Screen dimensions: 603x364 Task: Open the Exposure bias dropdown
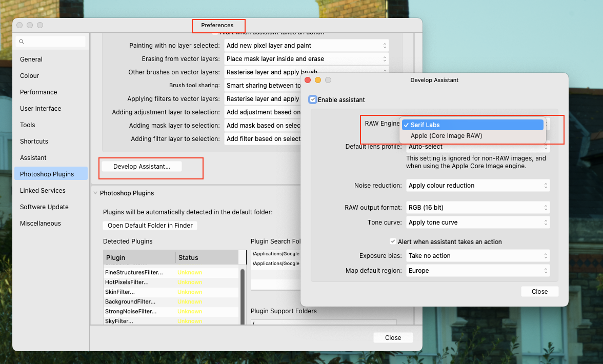click(477, 255)
